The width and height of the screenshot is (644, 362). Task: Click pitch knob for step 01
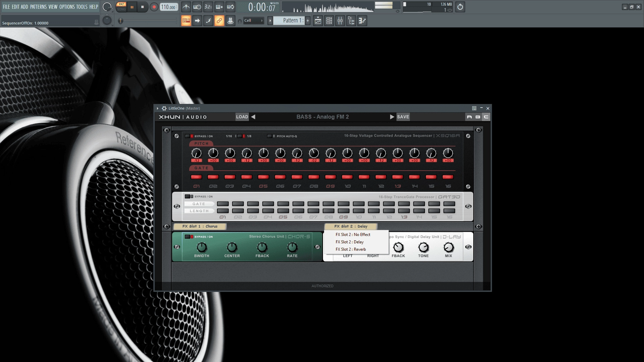pyautogui.click(x=196, y=153)
